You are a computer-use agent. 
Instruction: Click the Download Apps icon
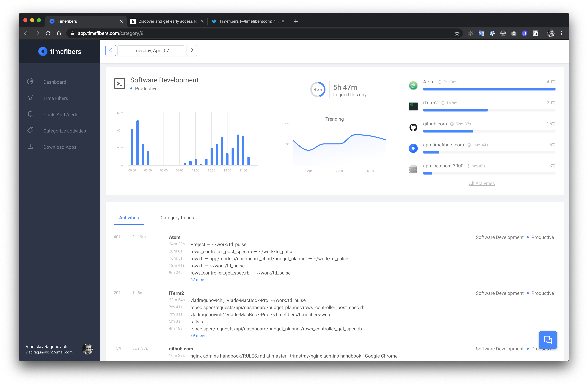pyautogui.click(x=30, y=146)
